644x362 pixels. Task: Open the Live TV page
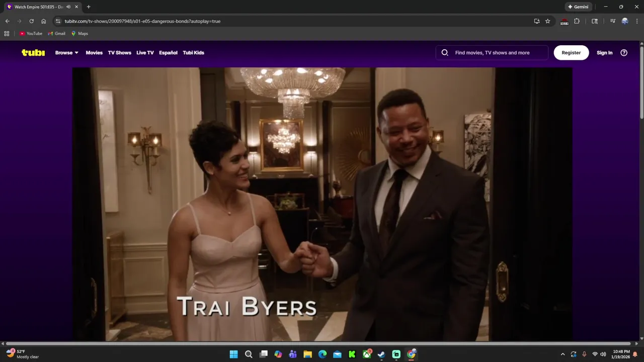coord(145,53)
